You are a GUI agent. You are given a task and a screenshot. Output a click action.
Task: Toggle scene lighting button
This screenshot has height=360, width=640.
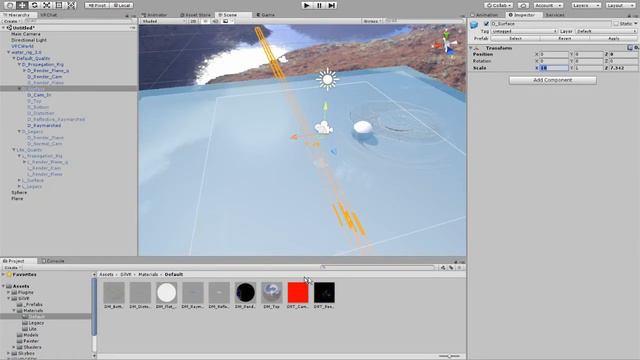(x=205, y=21)
